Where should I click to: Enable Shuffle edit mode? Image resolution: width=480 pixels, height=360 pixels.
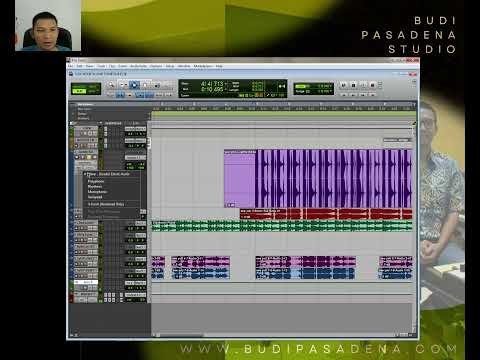(80, 86)
